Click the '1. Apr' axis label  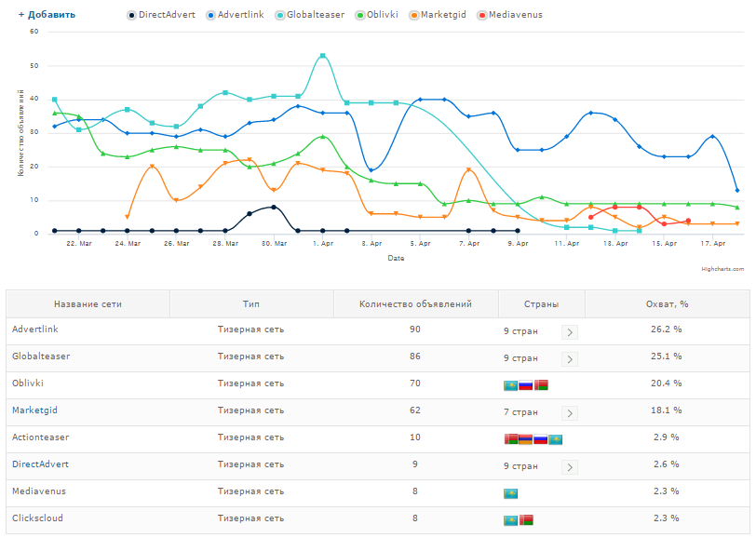point(323,244)
